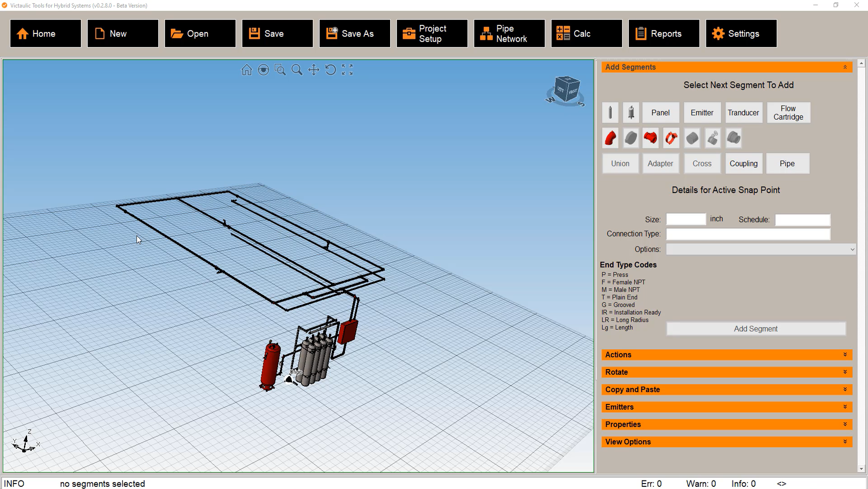The height and width of the screenshot is (489, 868).
Task: Click the rotate view icon
Action: click(330, 70)
